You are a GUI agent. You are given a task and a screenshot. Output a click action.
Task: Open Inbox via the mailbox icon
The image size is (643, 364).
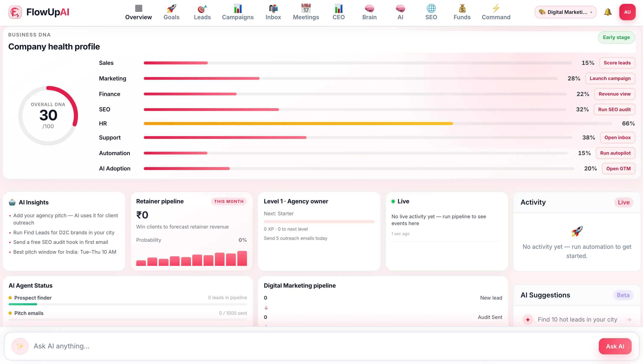point(273,9)
